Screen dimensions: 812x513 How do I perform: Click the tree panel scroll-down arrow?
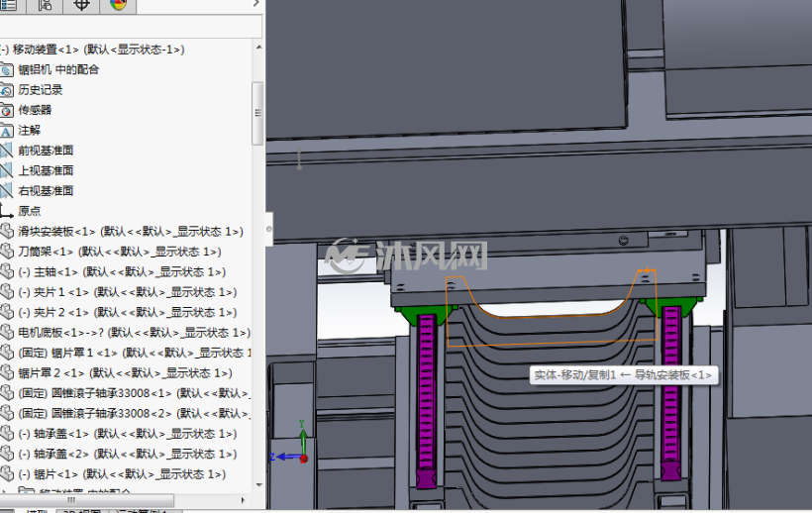point(258,485)
